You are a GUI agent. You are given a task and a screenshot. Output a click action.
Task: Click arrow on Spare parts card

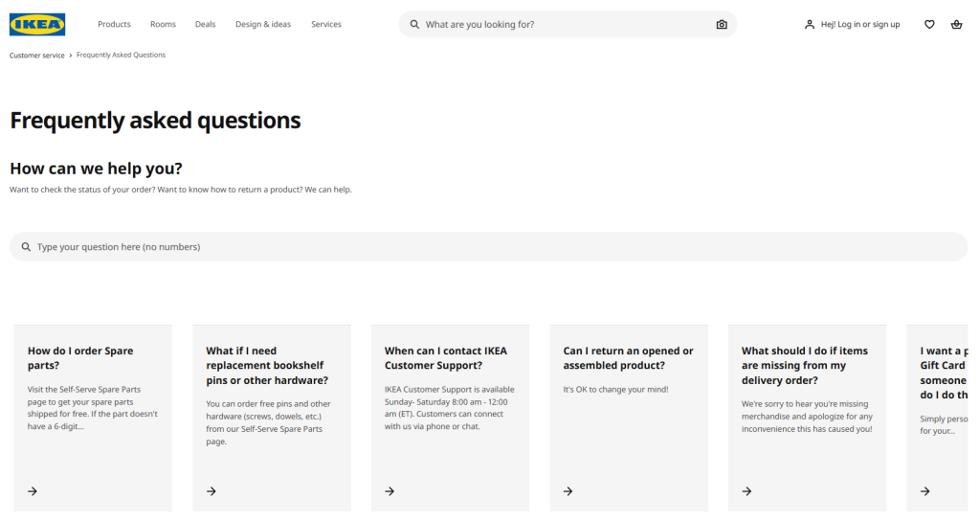(x=33, y=491)
